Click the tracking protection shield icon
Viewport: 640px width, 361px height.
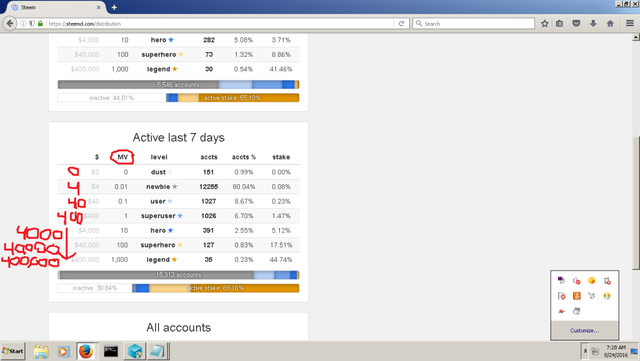(31, 24)
